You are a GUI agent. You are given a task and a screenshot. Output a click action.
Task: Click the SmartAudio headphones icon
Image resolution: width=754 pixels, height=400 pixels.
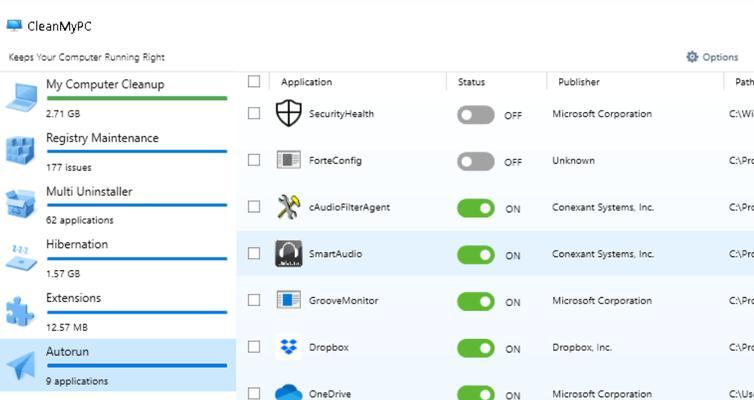(x=289, y=253)
